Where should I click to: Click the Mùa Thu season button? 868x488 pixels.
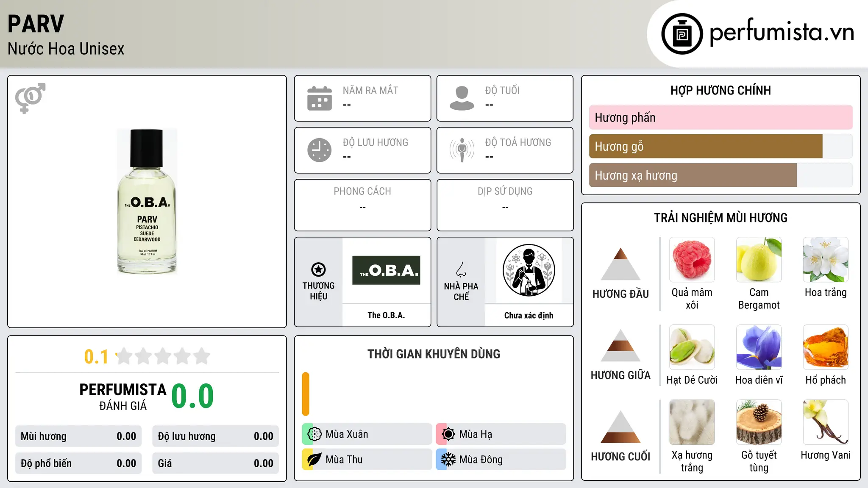click(367, 460)
